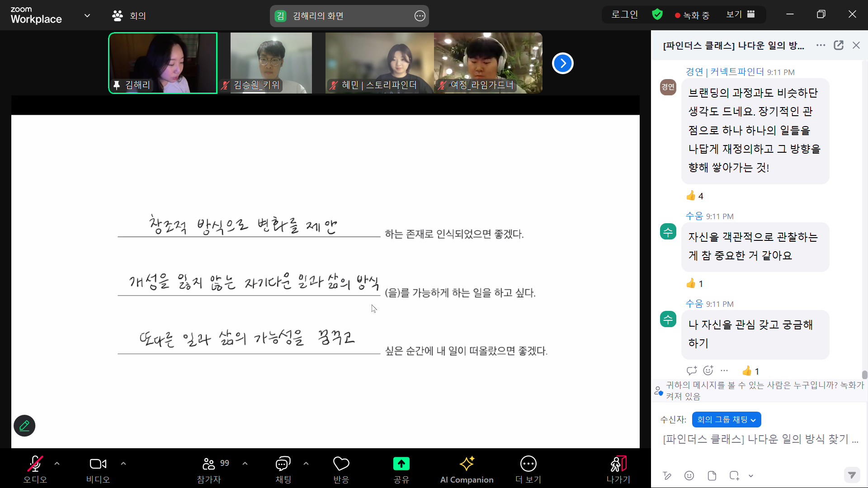Expand audio options caret next to 오디오
This screenshot has height=488, width=868.
[x=57, y=464]
